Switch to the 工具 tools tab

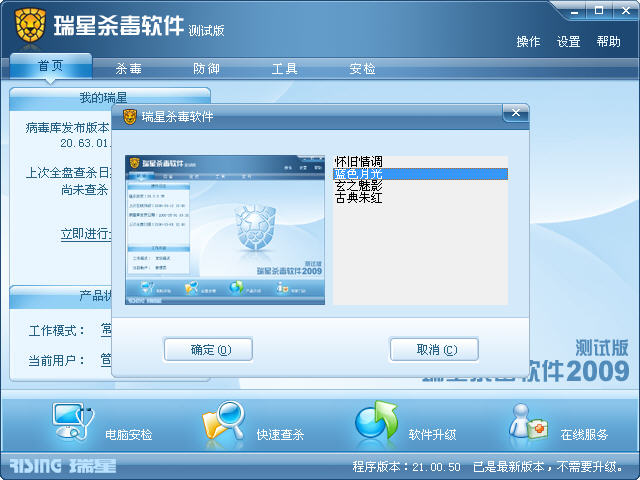(284, 69)
